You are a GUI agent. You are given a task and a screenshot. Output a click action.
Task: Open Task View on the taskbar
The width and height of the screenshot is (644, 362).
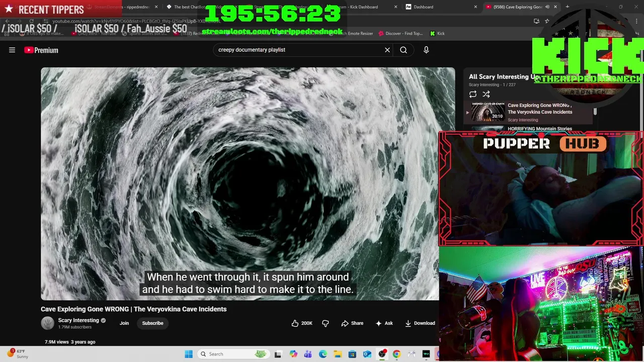pyautogui.click(x=278, y=354)
